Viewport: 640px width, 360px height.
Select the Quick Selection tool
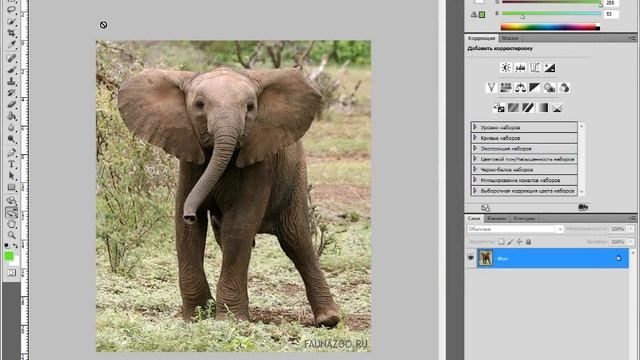tap(11, 21)
